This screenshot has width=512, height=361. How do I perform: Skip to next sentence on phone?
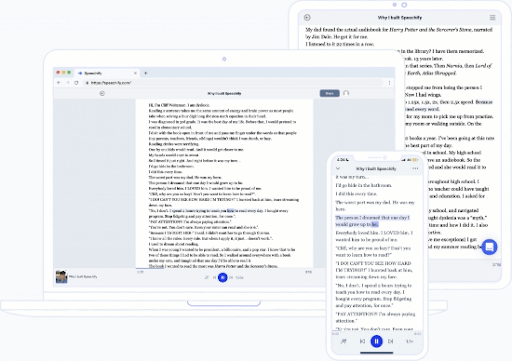click(391, 341)
